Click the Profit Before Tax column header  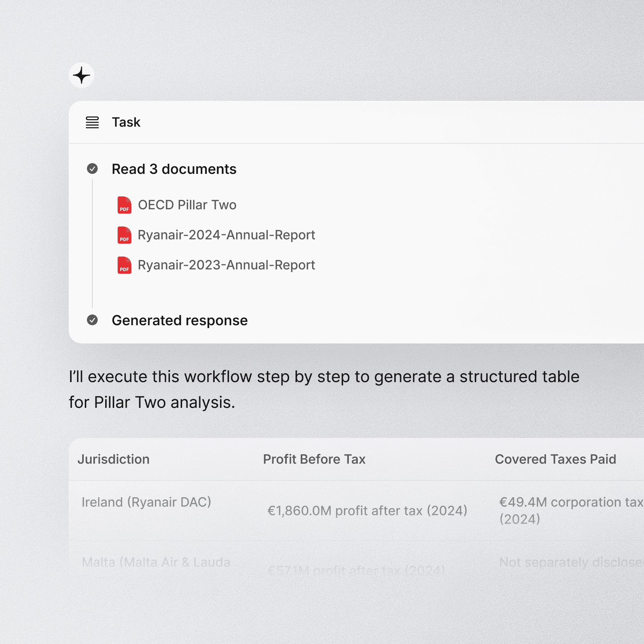click(x=314, y=459)
